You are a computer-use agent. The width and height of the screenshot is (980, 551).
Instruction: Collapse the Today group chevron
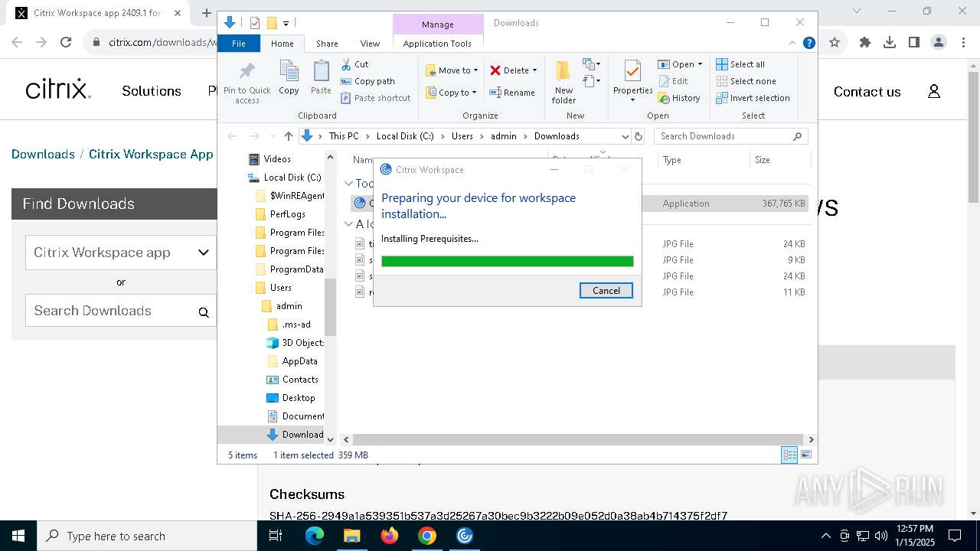(348, 184)
